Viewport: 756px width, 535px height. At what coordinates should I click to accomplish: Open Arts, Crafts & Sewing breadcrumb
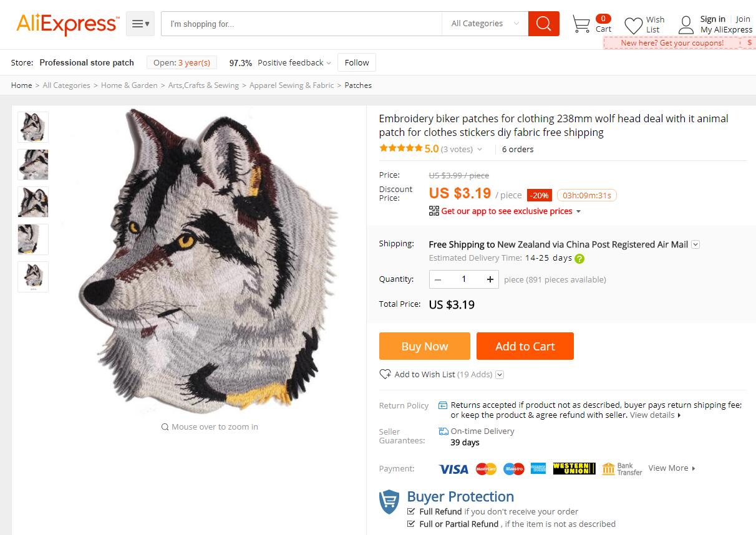[x=203, y=85]
